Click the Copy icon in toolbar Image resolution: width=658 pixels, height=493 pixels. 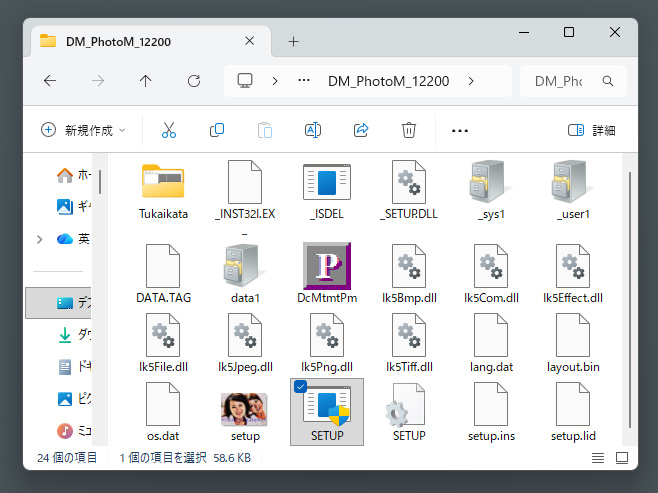[216, 130]
